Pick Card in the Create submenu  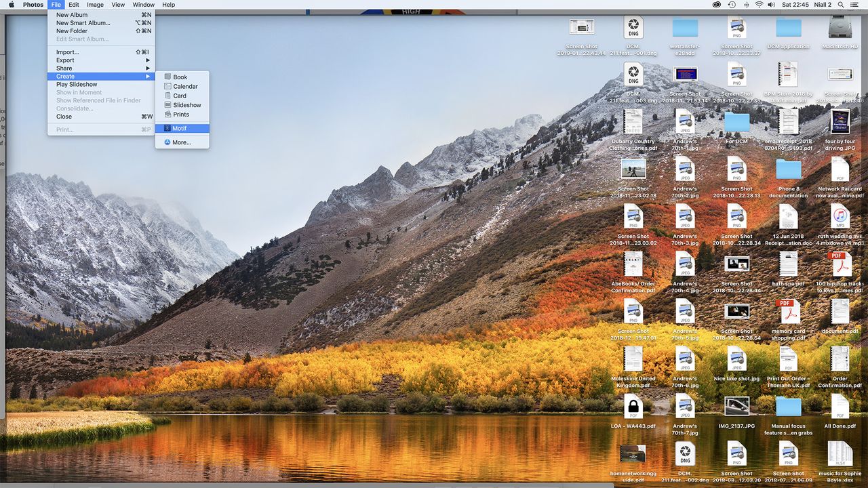(x=182, y=96)
